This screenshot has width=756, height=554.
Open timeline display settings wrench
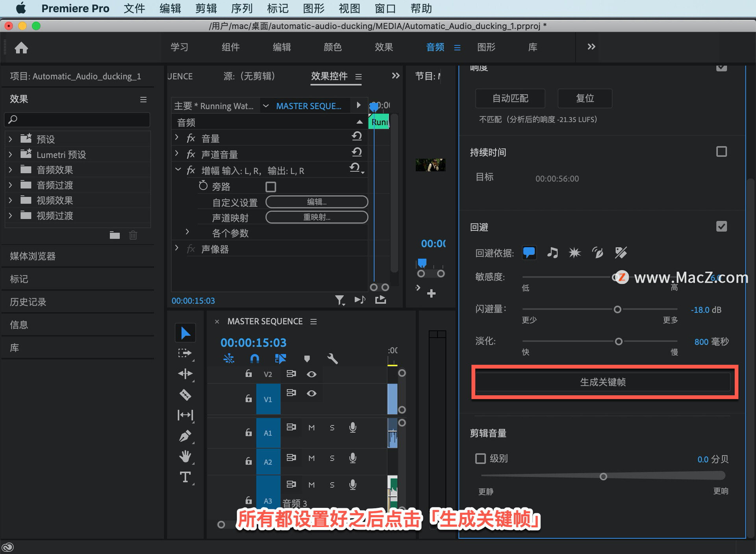[333, 359]
